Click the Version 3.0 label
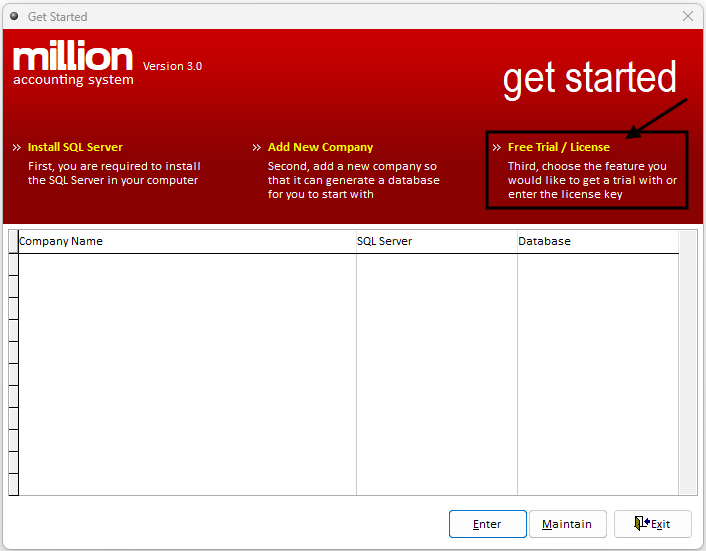Screen dimensions: 706x551 pos(172,66)
